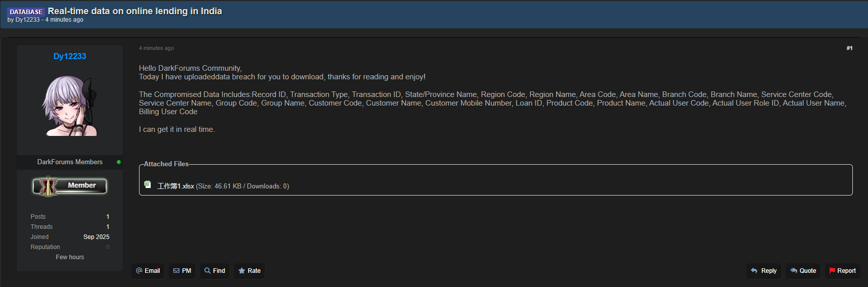Open the thread title link
868x287 pixels.
(135, 11)
